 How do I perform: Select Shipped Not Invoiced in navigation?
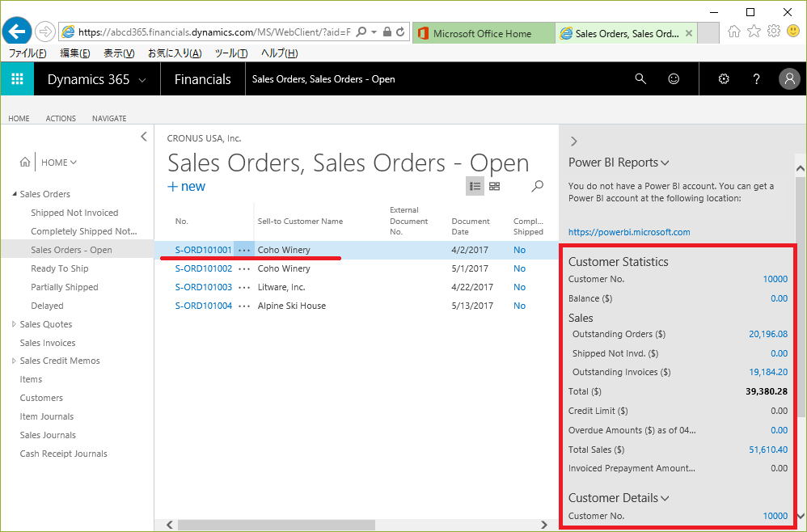click(x=74, y=213)
